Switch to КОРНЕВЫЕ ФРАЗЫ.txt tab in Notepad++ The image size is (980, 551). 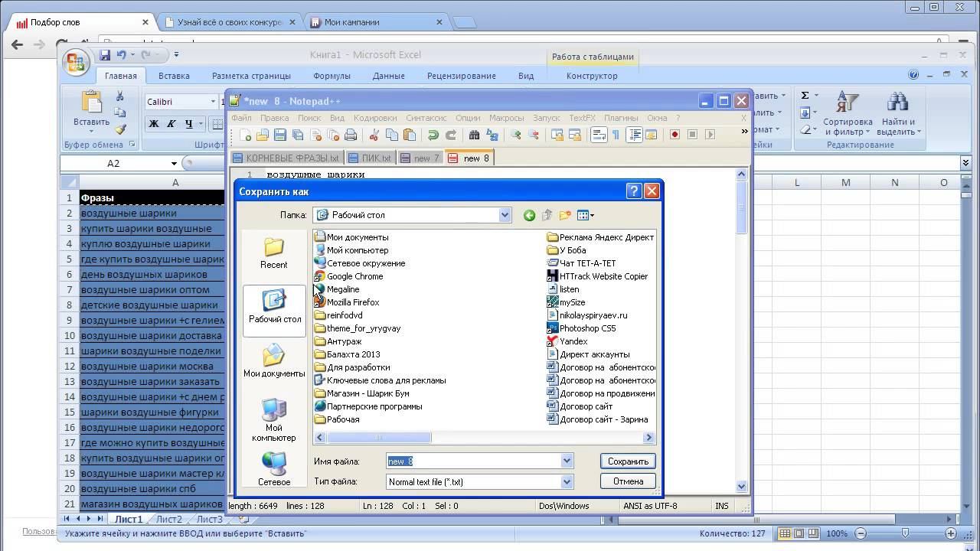(x=286, y=158)
